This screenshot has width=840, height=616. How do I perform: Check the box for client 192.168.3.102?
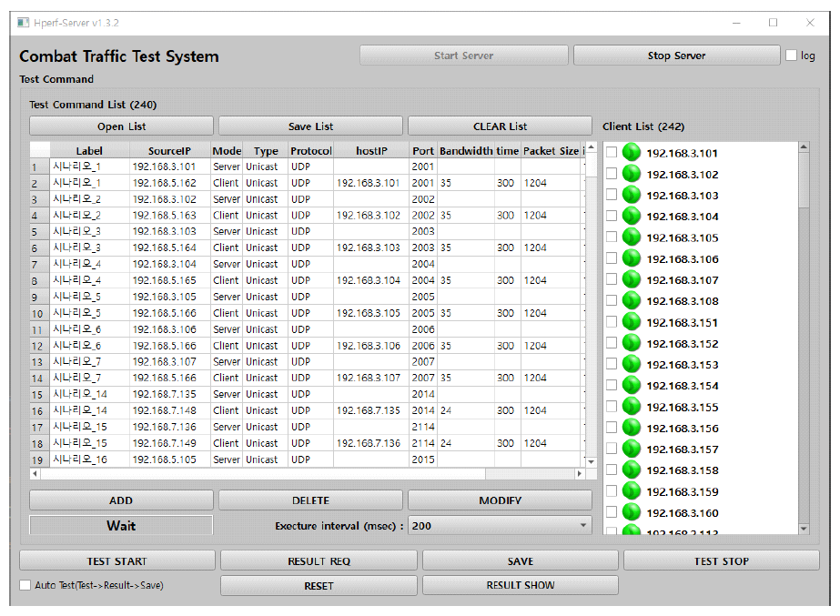[x=612, y=174]
